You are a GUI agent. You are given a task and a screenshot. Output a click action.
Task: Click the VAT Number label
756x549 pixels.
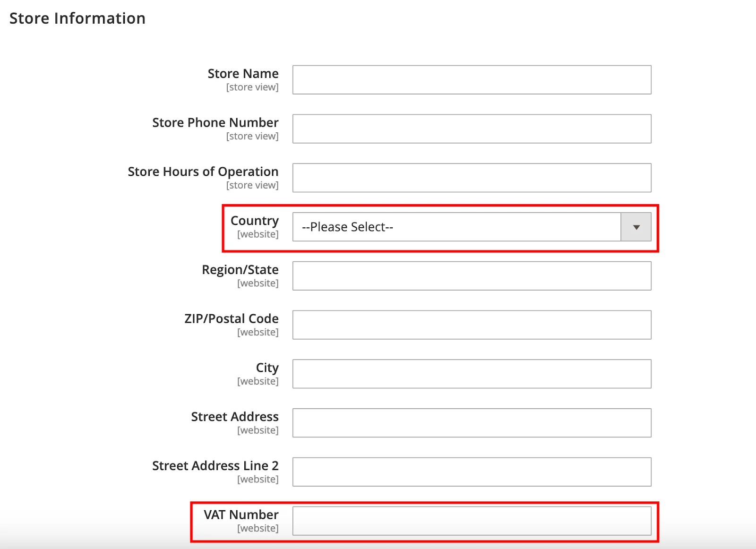tap(241, 515)
